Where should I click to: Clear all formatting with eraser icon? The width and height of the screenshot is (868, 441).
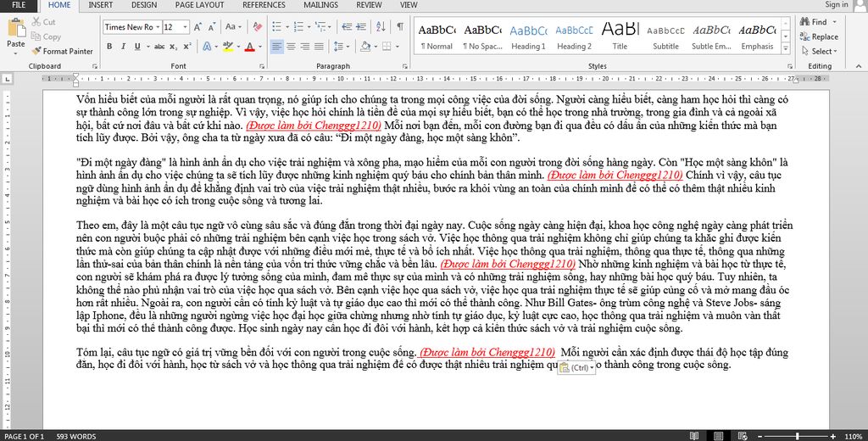tap(258, 26)
